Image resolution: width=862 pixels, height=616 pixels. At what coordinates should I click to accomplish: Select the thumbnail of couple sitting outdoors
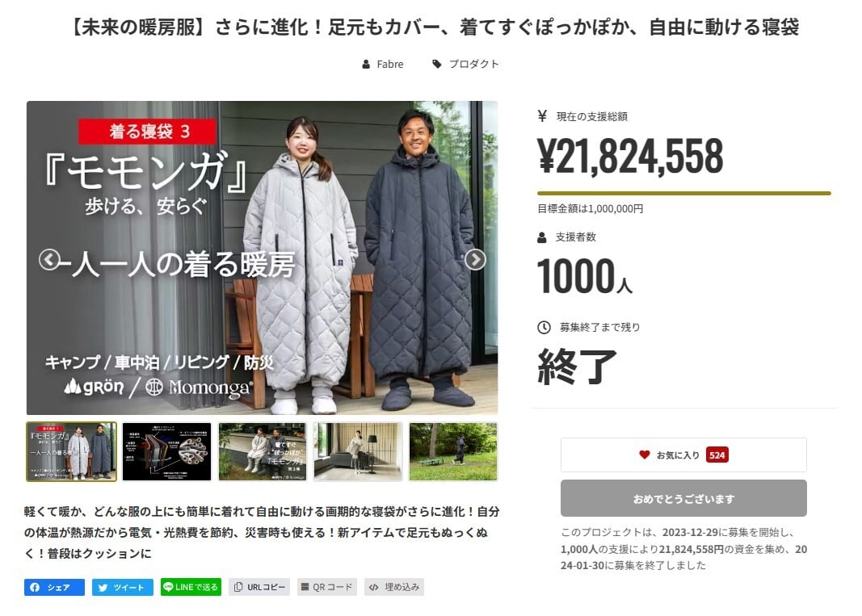[x=263, y=451]
